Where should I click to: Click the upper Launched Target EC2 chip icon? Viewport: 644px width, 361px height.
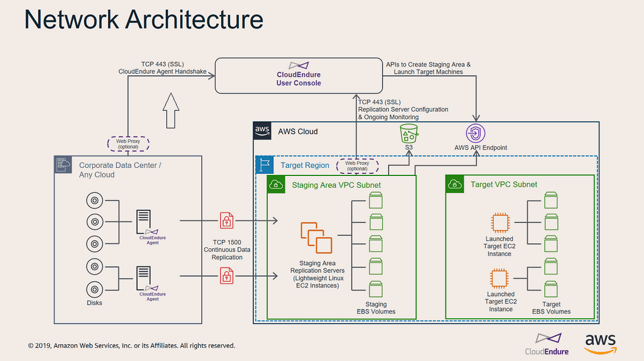click(500, 223)
